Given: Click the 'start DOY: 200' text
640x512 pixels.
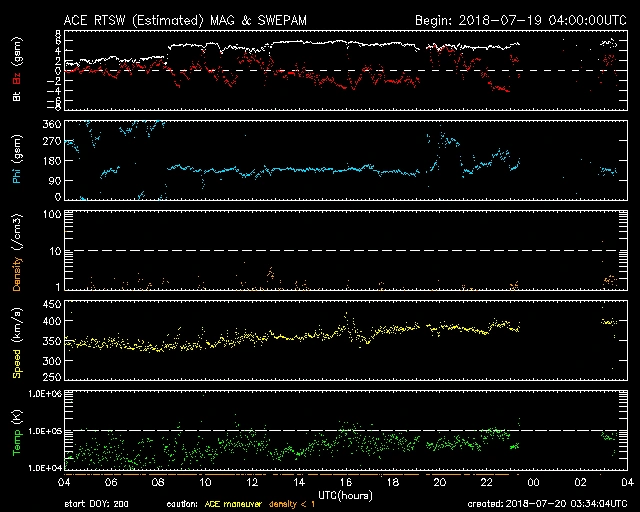Looking at the screenshot, I should (x=96, y=504).
